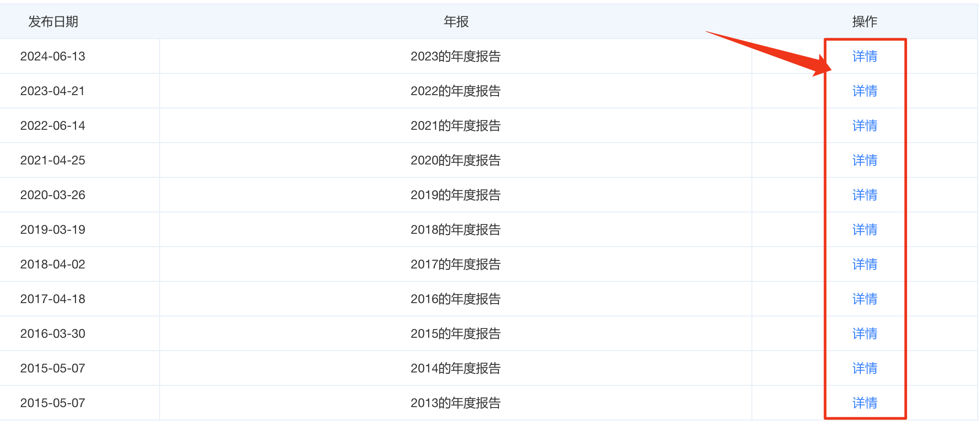This screenshot has width=980, height=424.
Task: Click the 2020-03-26 publish date
Action: click(52, 195)
